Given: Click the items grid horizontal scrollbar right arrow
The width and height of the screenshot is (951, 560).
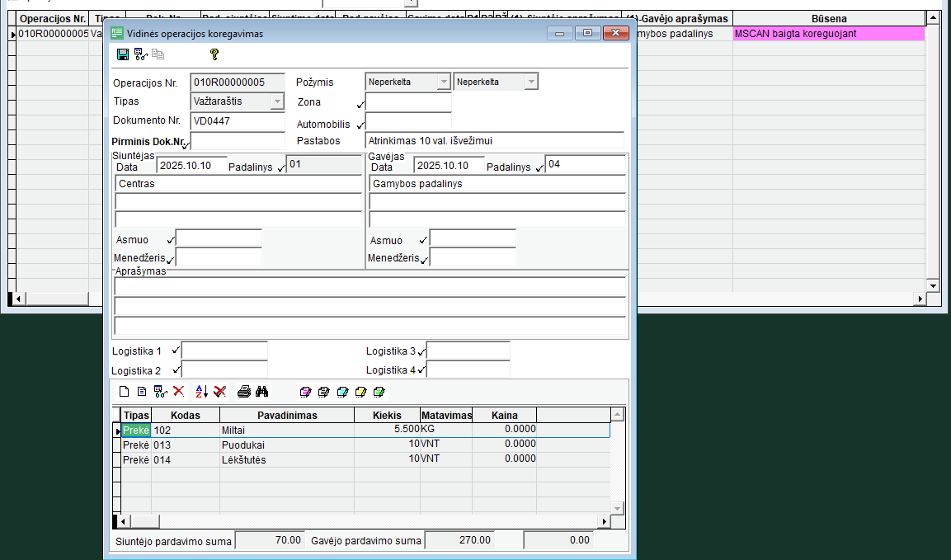Looking at the screenshot, I should pos(604,521).
